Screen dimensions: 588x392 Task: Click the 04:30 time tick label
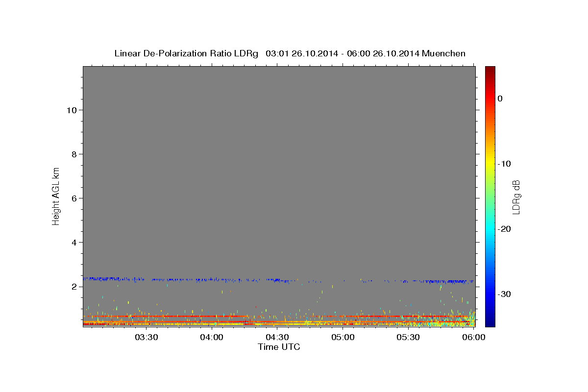click(277, 337)
